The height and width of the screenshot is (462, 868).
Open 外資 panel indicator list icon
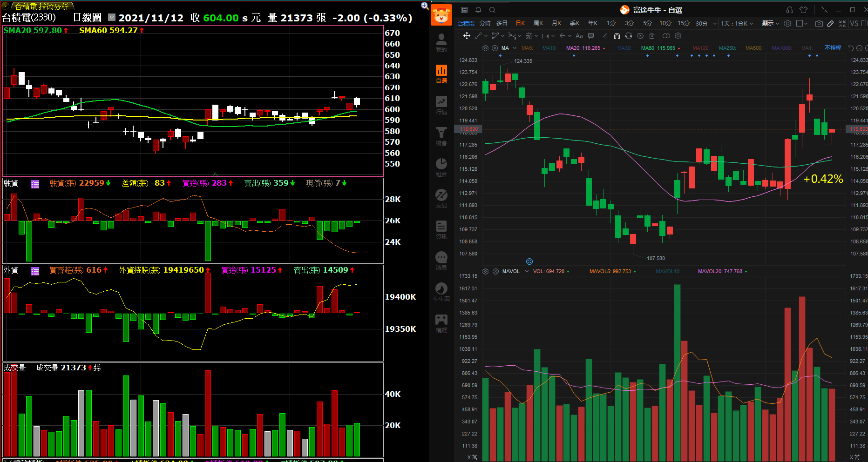35,271
